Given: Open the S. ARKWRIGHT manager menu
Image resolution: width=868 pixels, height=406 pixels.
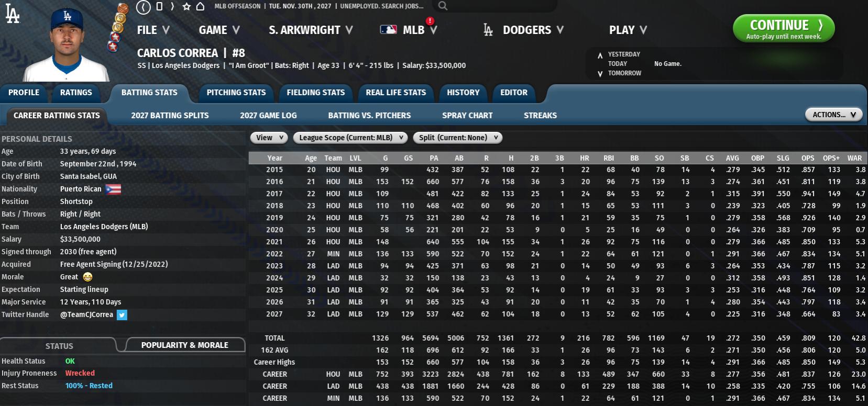Looking at the screenshot, I should pos(311,30).
